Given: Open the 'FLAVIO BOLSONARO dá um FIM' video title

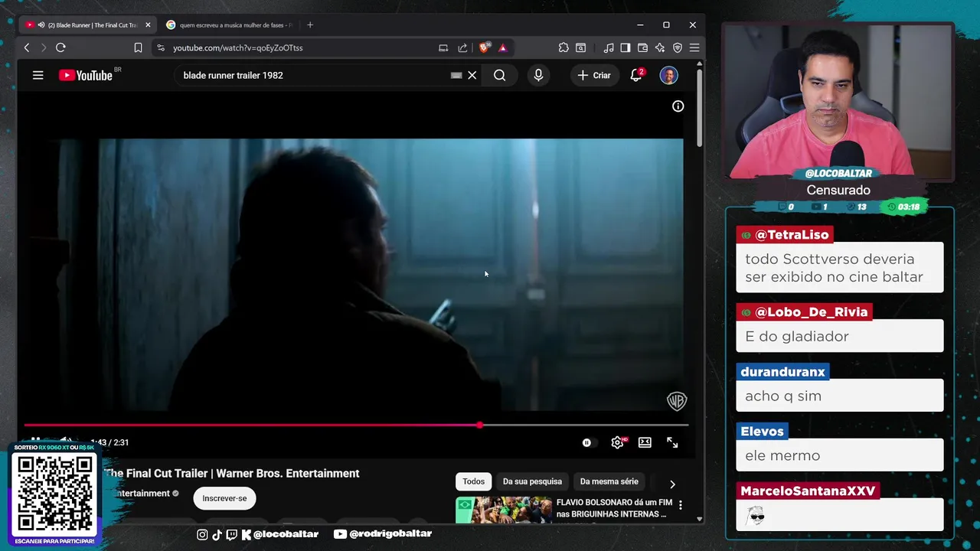Looking at the screenshot, I should point(614,508).
